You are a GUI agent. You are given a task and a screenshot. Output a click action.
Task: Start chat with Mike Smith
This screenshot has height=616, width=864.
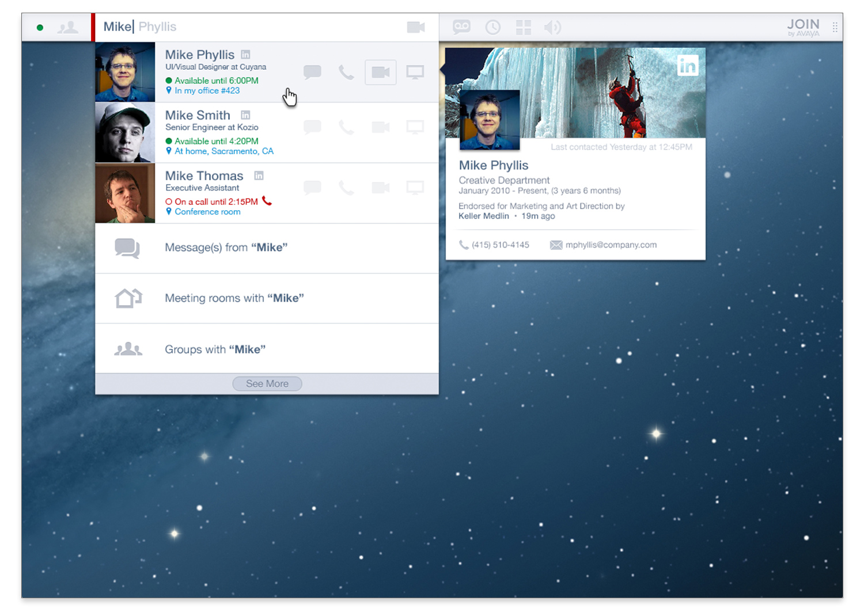(312, 127)
